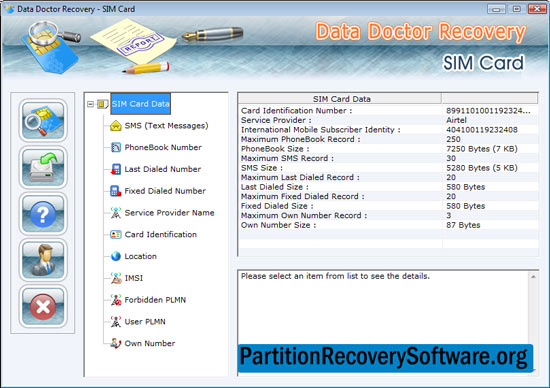Click 'Maximum Fixed Dialed Record :' label
550x388 pixels.
tap(303, 196)
